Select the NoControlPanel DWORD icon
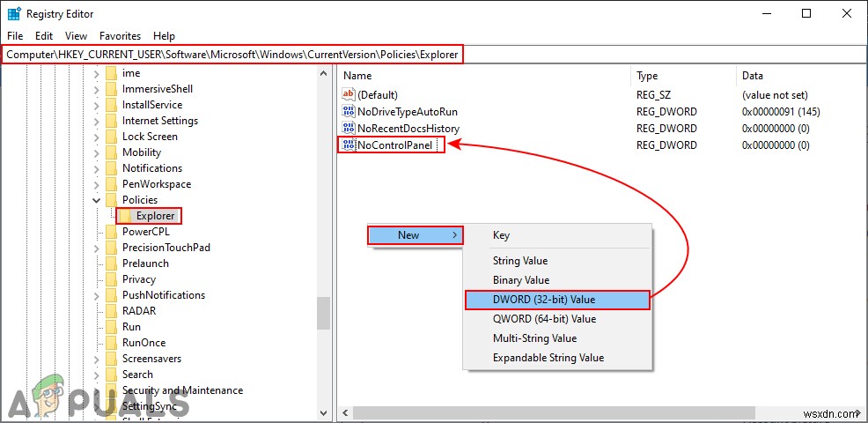This screenshot has width=868, height=423. coord(349,145)
